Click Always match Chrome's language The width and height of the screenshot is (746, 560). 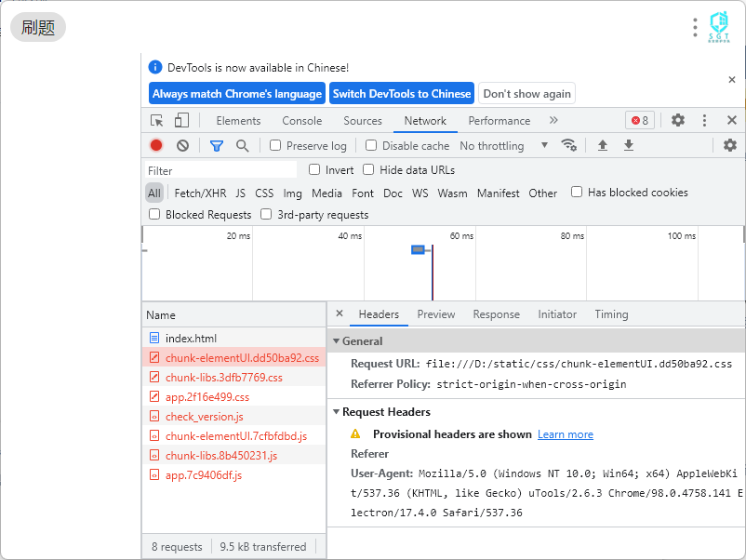pyautogui.click(x=237, y=93)
